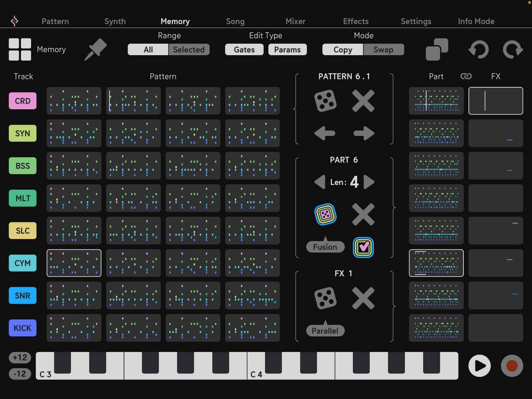Switch to the Mixer tab
The height and width of the screenshot is (399, 532).
[x=295, y=21]
